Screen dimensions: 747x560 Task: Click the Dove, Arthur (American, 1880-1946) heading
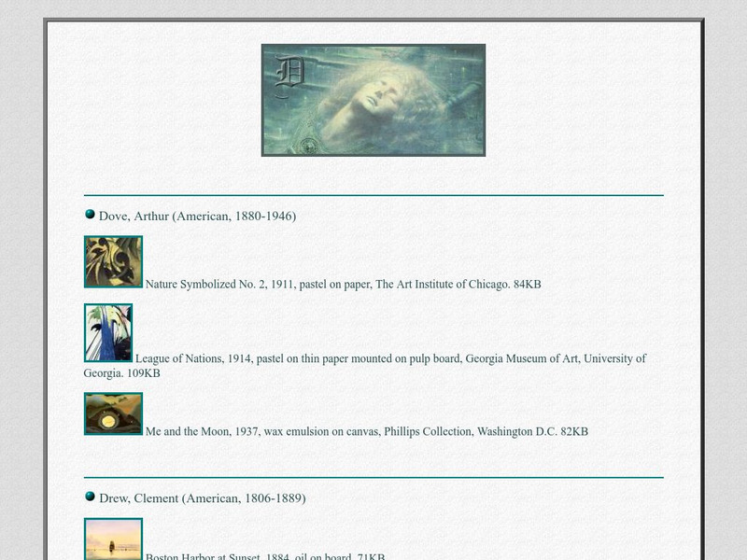click(197, 217)
